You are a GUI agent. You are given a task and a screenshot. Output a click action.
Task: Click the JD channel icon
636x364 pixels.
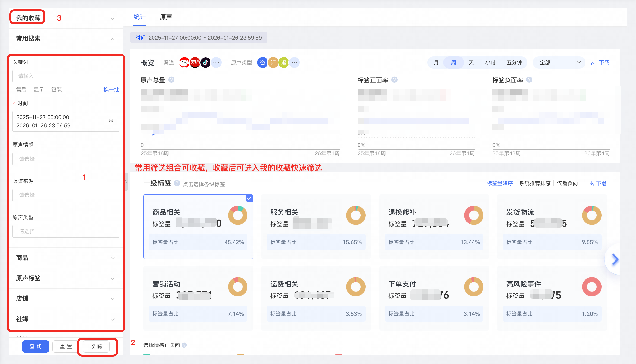tap(184, 62)
